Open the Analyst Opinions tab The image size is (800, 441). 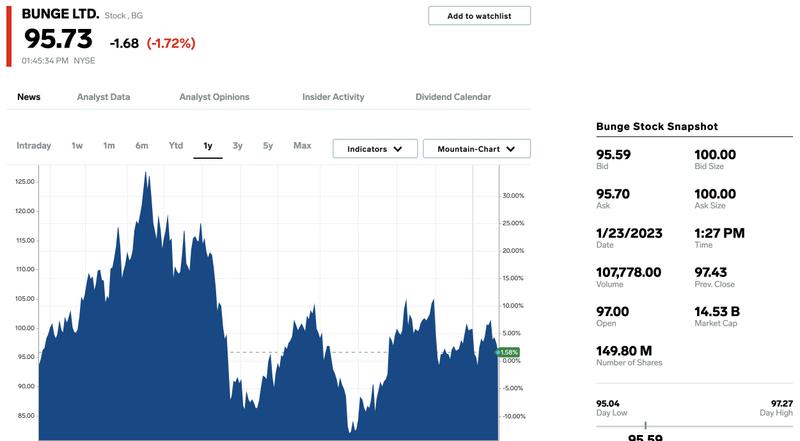(x=214, y=97)
